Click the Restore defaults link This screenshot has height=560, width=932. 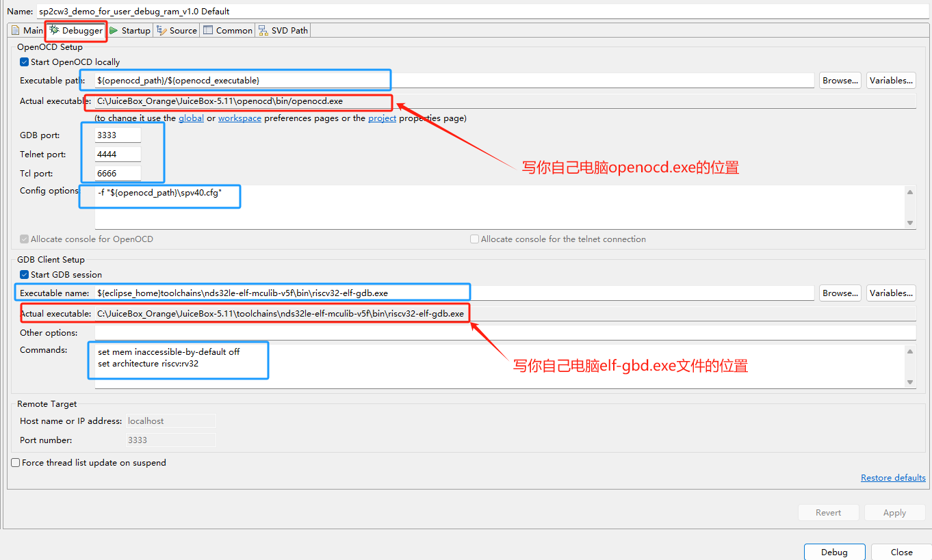coord(893,478)
